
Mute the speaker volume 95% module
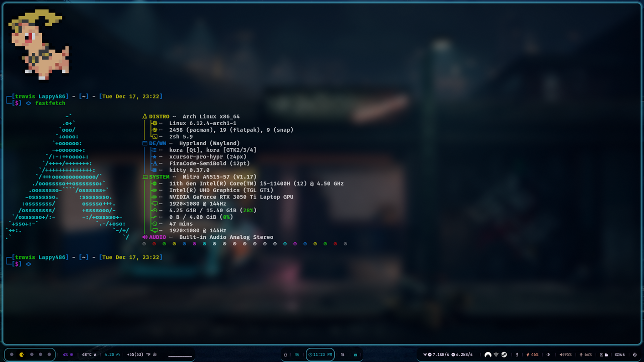(x=566, y=354)
